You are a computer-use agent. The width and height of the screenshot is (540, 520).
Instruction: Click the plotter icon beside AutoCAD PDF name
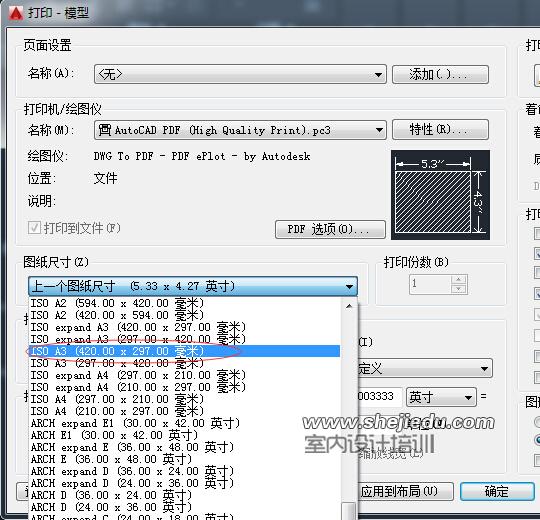(104, 130)
